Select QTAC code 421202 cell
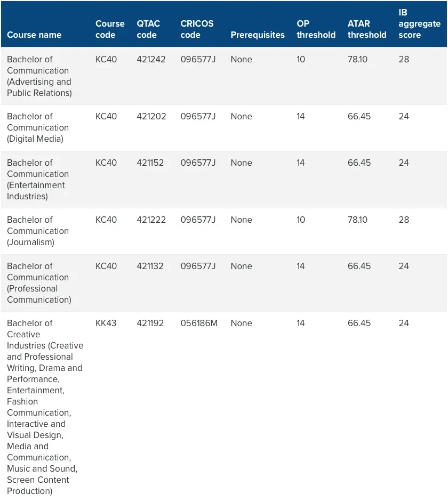This screenshot has width=448, height=502. 151,117
